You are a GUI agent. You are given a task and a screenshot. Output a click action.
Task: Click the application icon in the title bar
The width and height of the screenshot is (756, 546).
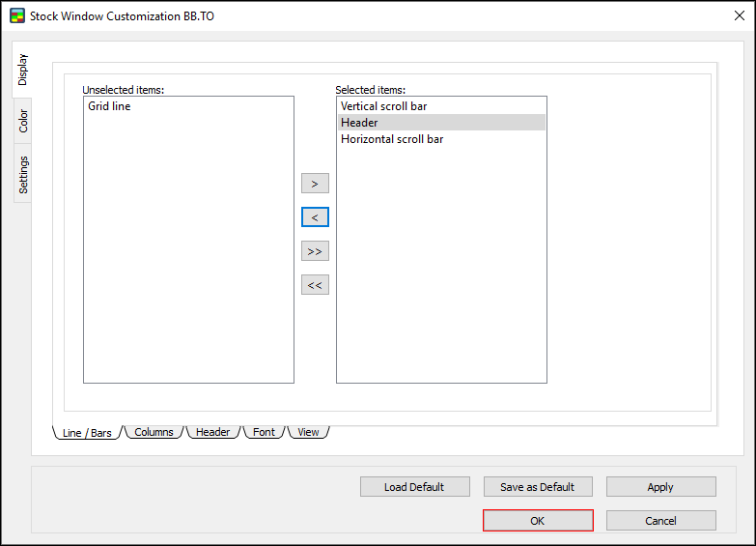[17, 15]
